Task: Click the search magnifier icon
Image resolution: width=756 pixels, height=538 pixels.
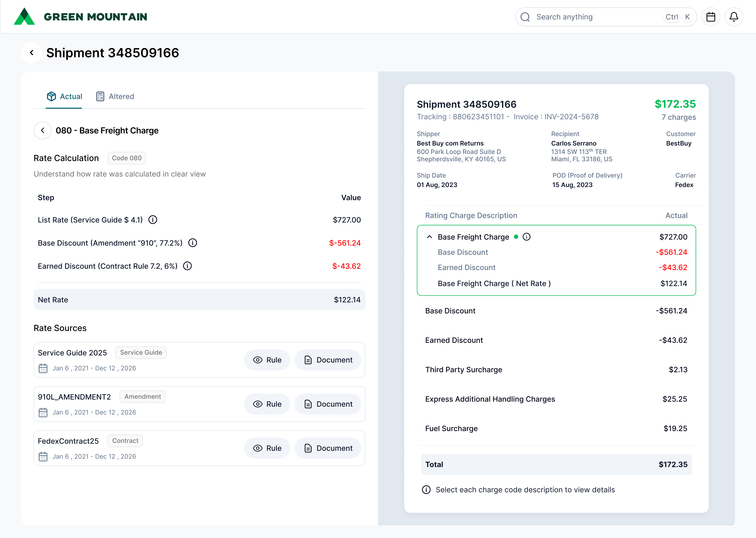Action: point(525,17)
